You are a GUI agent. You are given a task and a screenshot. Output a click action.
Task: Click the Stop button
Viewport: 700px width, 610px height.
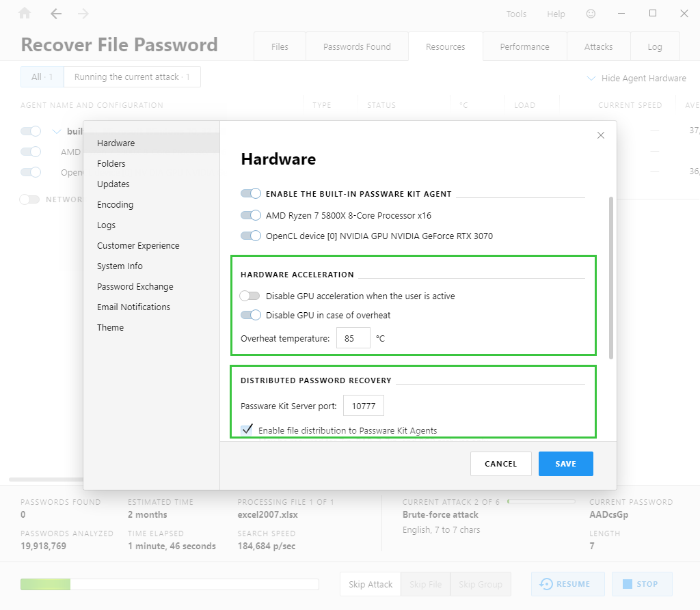[642, 584]
